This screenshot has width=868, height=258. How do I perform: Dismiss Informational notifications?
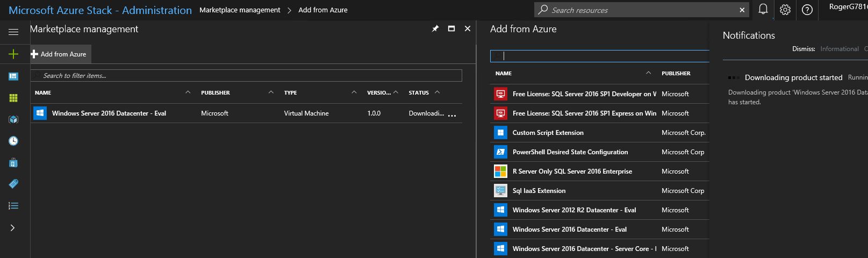point(840,49)
